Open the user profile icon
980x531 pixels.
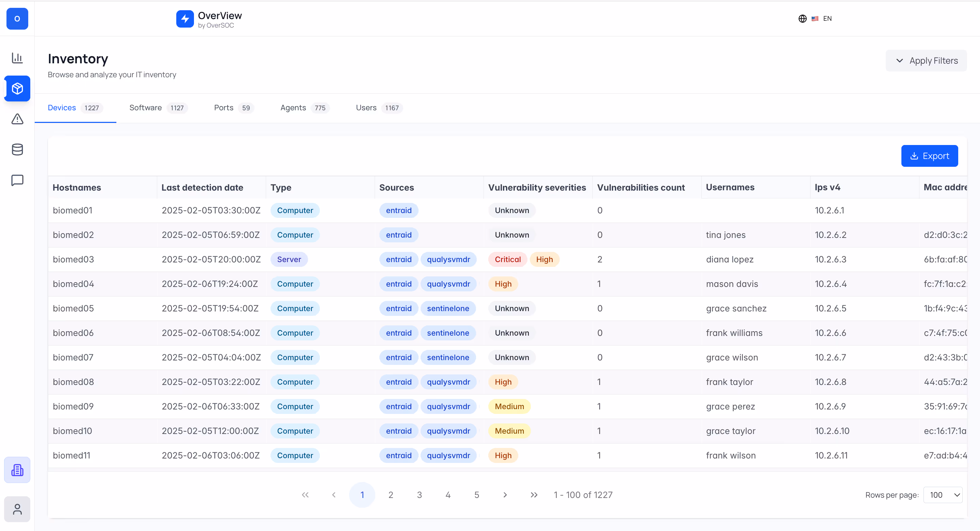pos(17,509)
